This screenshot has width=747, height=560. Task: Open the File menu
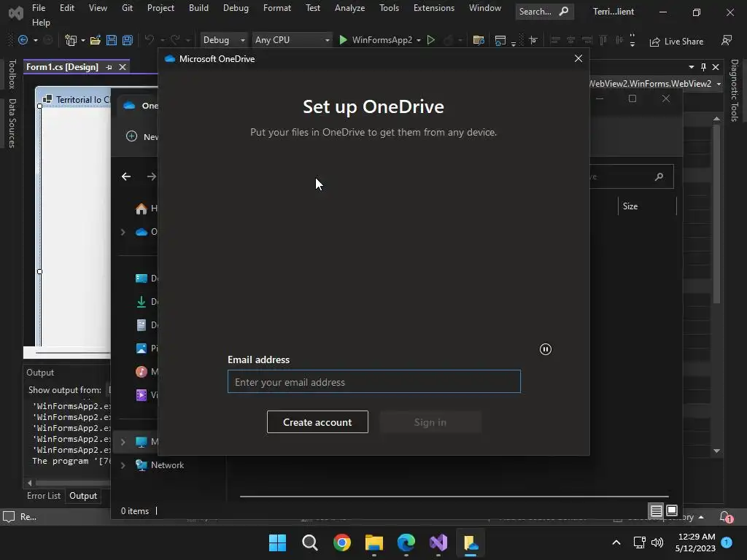[x=39, y=7]
